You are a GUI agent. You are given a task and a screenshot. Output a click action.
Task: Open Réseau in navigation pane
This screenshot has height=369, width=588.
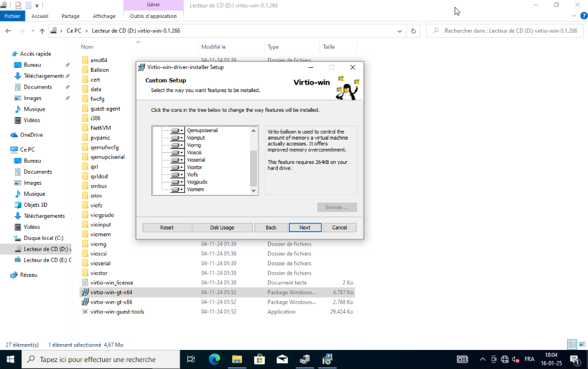point(28,275)
